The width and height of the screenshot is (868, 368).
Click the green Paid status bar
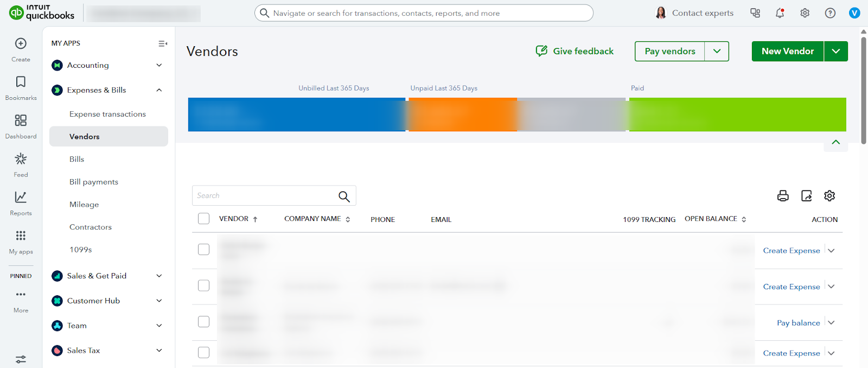point(737,115)
